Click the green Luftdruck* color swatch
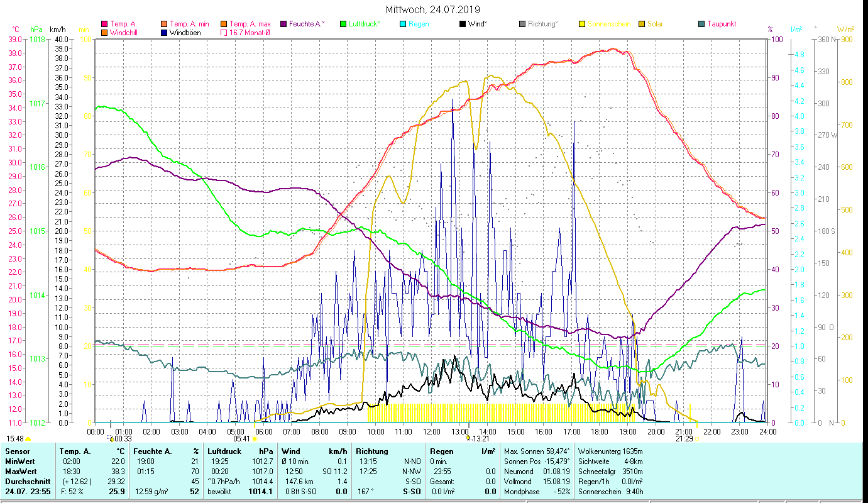 click(343, 24)
